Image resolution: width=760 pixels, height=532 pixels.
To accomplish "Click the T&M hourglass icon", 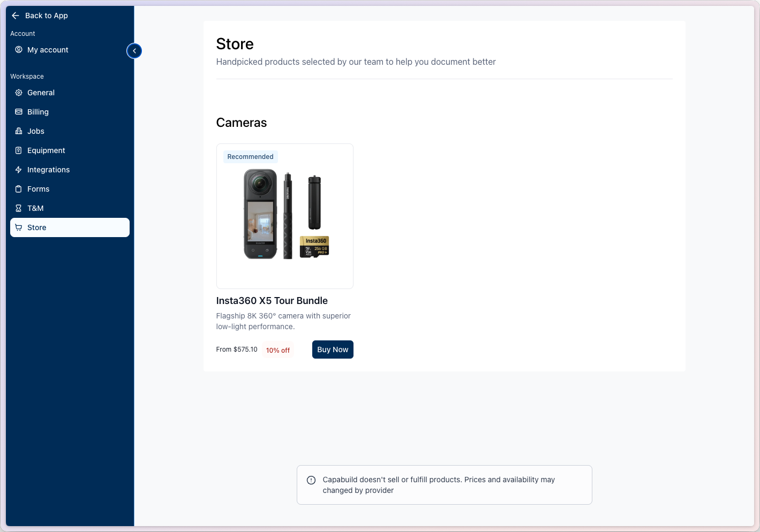I will coord(19,208).
